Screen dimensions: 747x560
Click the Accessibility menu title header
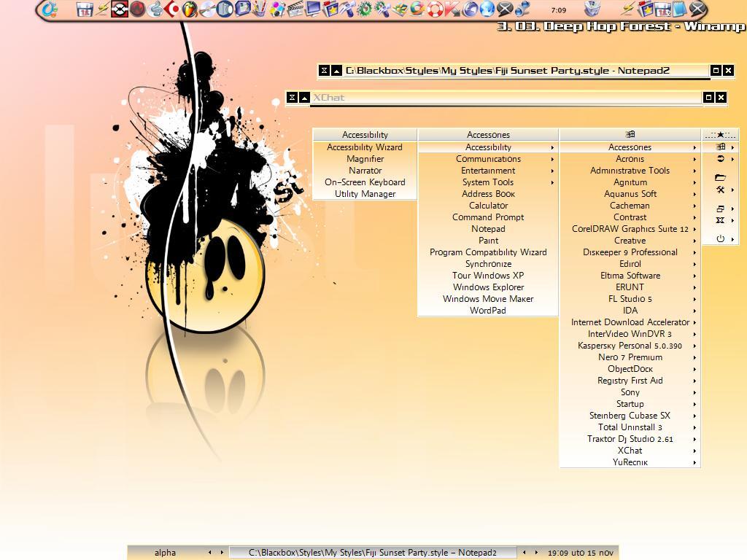(365, 135)
